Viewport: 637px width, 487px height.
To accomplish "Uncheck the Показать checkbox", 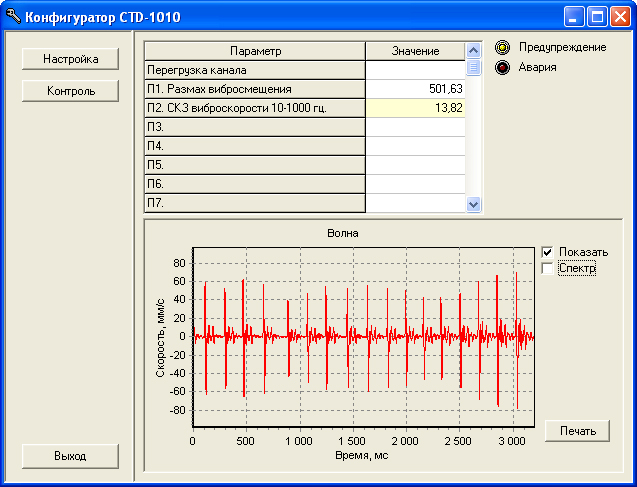I will coord(547,252).
